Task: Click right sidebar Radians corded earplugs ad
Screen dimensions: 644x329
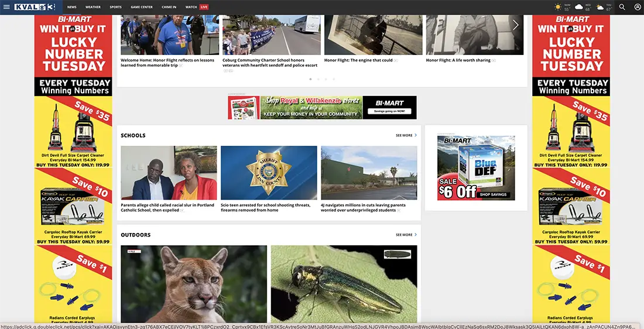Action: pos(571,285)
